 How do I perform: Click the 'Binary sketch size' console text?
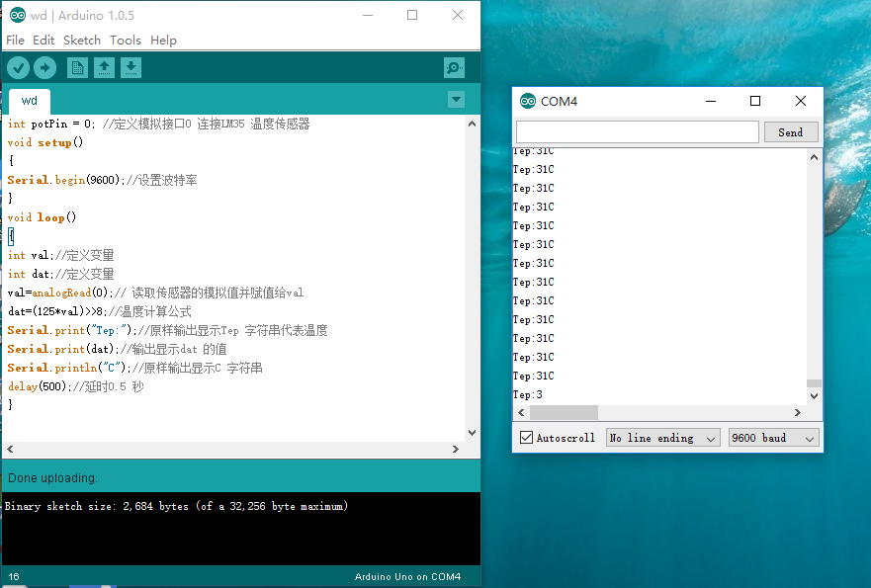(176, 506)
